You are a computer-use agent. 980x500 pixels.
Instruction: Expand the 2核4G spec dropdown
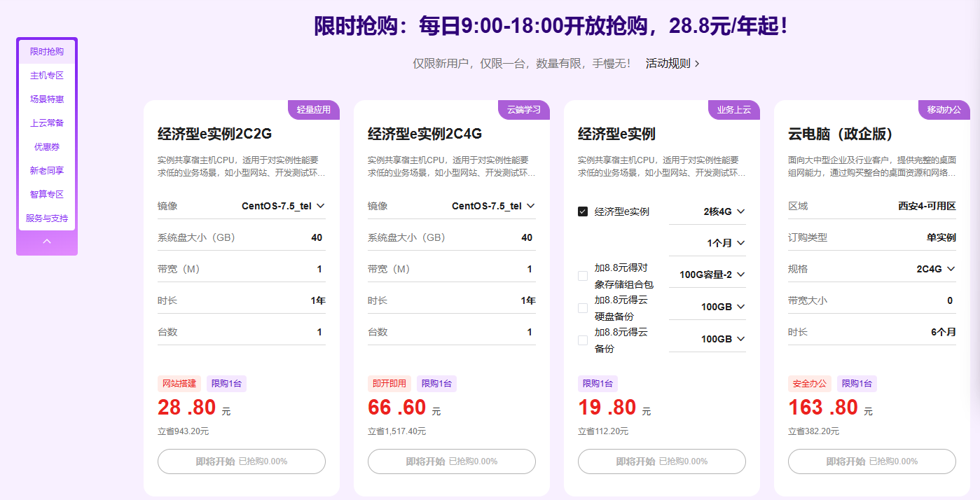pyautogui.click(x=724, y=211)
